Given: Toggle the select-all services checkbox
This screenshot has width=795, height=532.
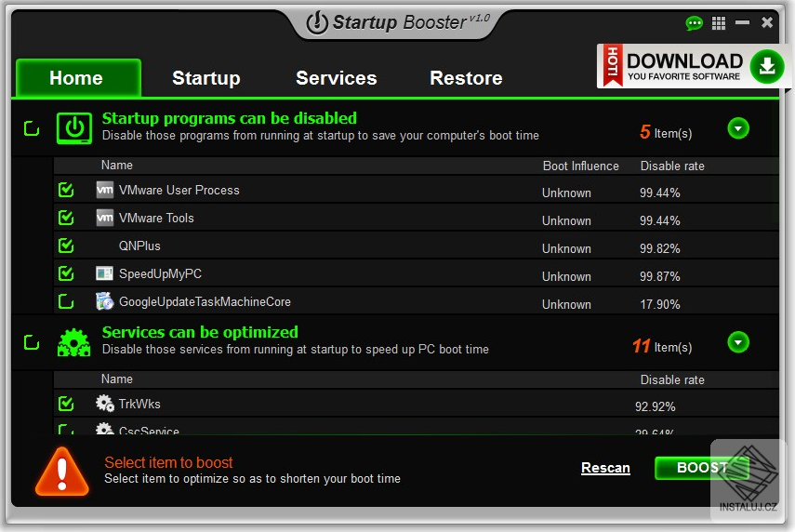Looking at the screenshot, I should [x=32, y=342].
